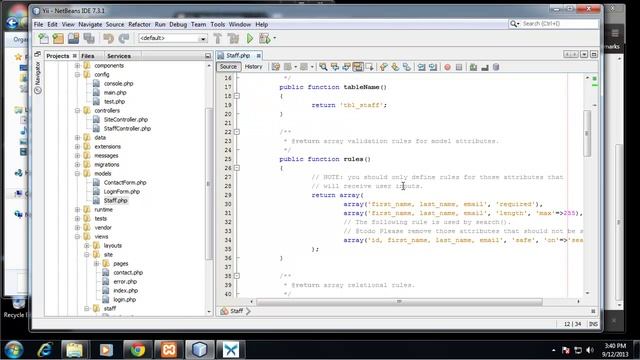Viewport: 640px width, 360px height.
Task: Go to Next Bookmark icon
Action: (x=395, y=67)
